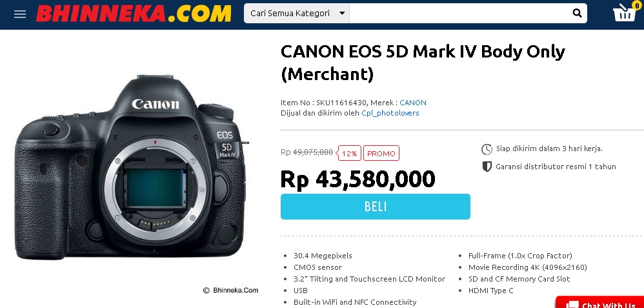This screenshot has height=308, width=644.
Task: Click the Canon camera product image
Action: (x=131, y=167)
